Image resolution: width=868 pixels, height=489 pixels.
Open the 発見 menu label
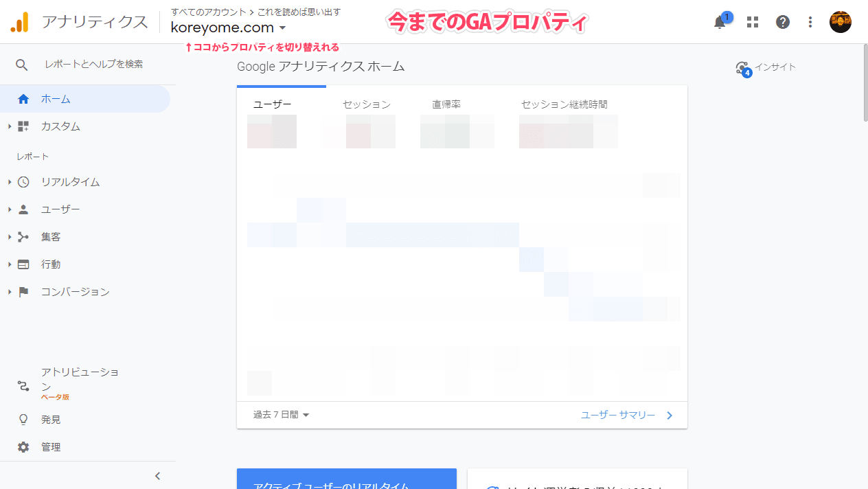[x=51, y=420]
